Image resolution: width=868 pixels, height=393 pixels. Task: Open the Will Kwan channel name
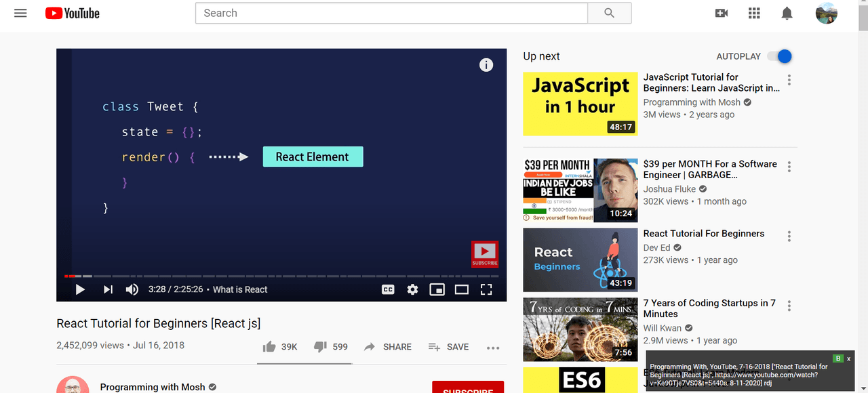pos(663,328)
